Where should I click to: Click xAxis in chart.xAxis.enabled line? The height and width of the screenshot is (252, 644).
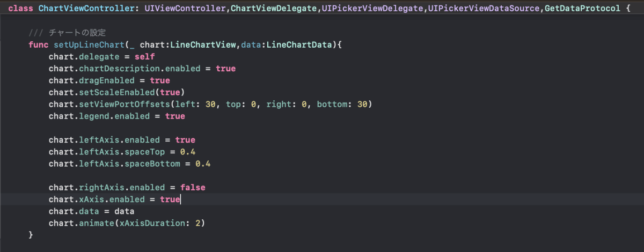click(x=91, y=199)
